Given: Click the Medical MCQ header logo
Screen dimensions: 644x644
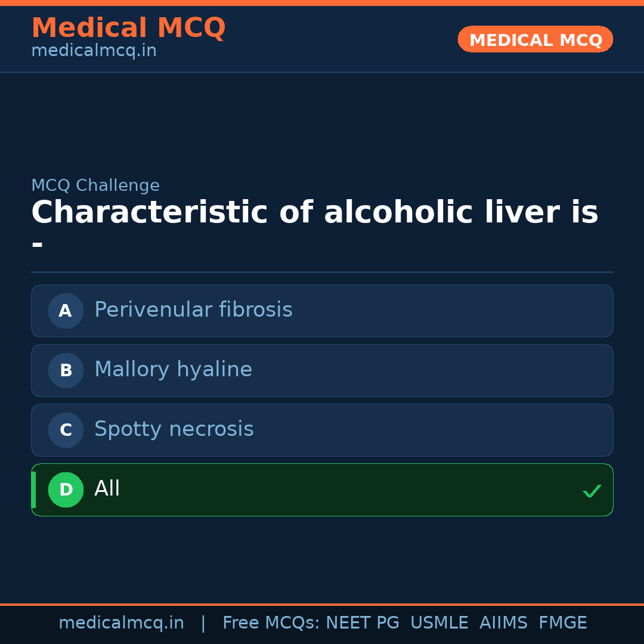Looking at the screenshot, I should [128, 27].
